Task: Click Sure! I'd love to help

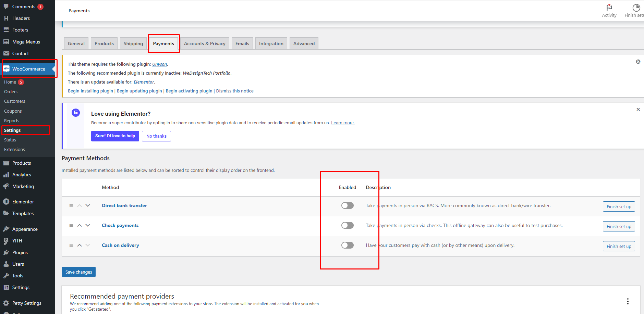Action: click(115, 136)
